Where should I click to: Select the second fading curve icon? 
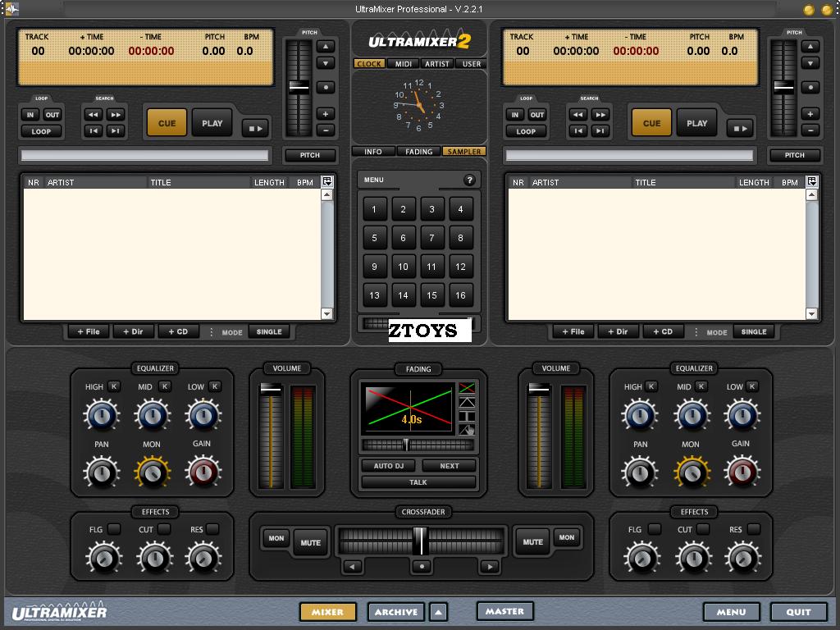tap(467, 402)
